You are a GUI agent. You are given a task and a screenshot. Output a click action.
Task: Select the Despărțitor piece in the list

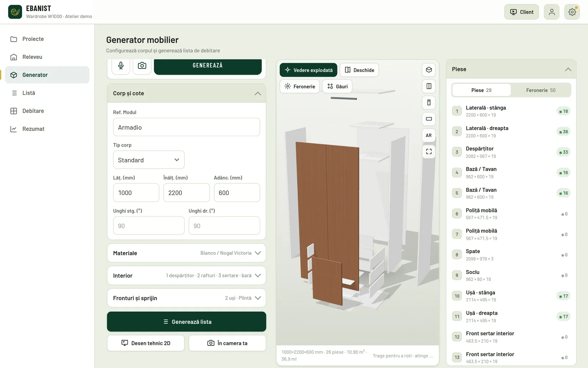511,152
